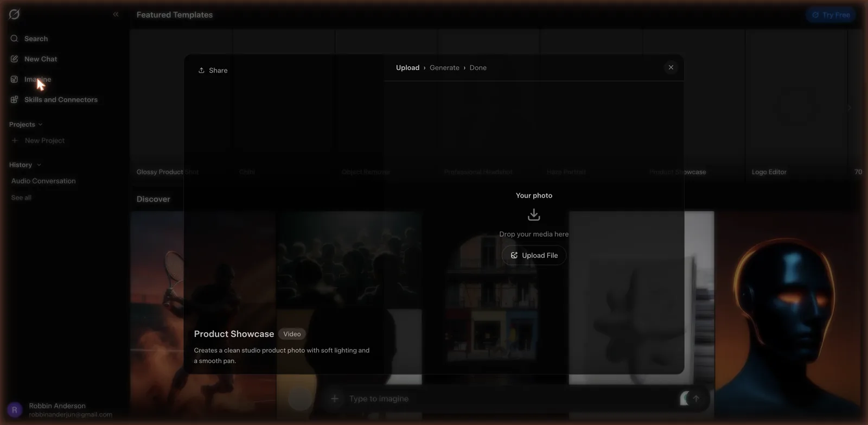Open Audio Conversation history item
868x425 pixels.
(x=43, y=181)
